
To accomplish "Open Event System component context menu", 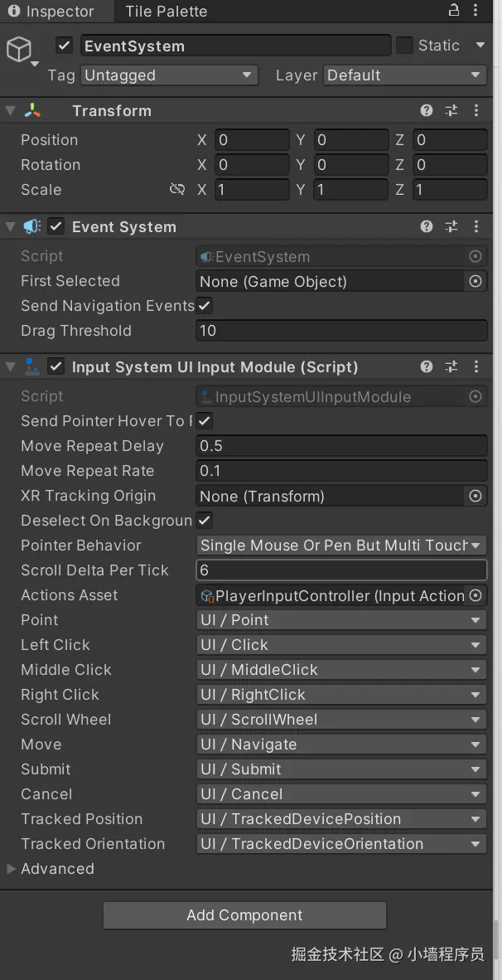I will coord(476,226).
